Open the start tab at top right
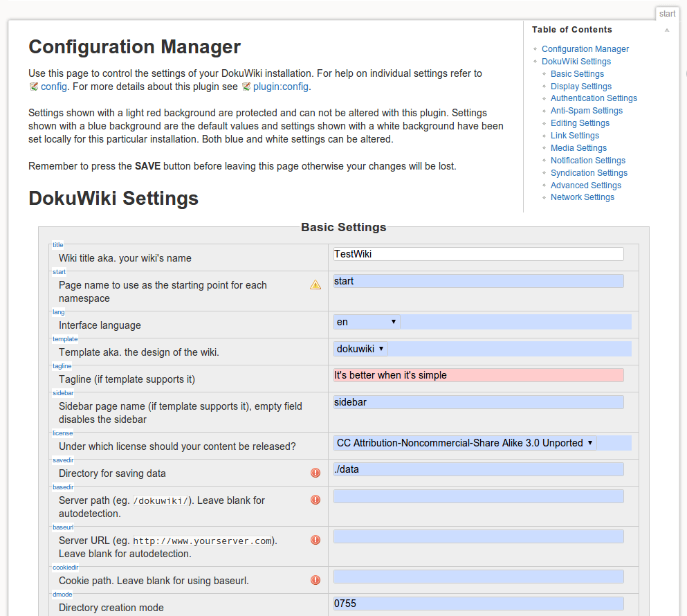The width and height of the screenshot is (687, 616). pos(668,14)
